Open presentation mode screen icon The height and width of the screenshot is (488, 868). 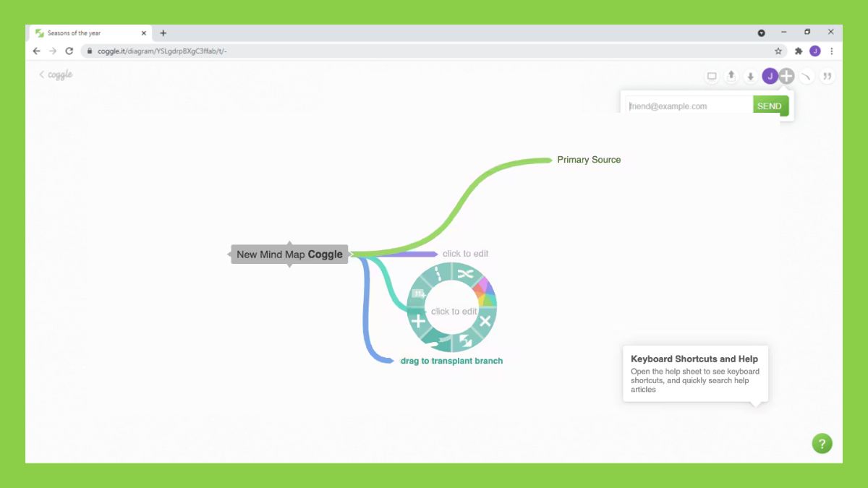coord(712,76)
